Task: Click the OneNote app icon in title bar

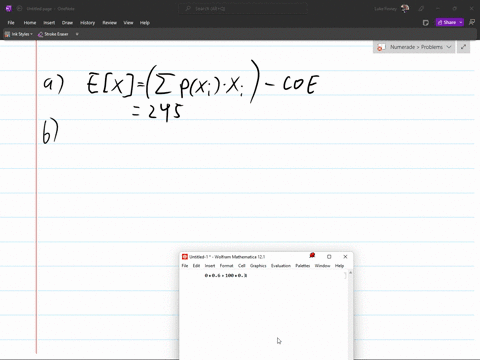Action: [9, 9]
